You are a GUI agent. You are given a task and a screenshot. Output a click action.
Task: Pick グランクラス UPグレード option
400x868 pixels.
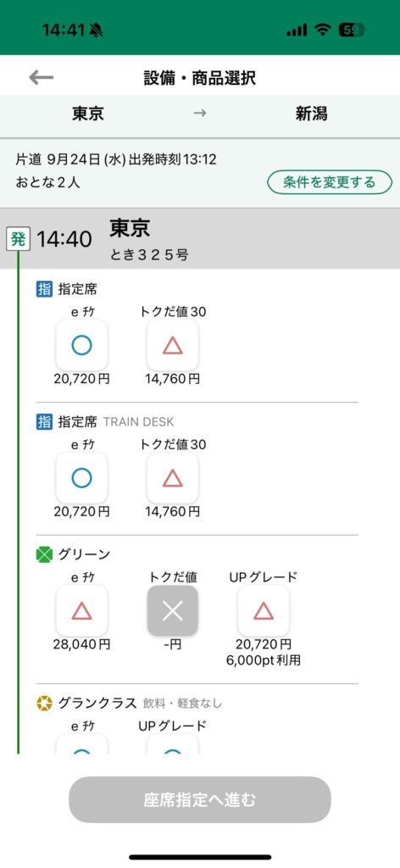point(173,743)
